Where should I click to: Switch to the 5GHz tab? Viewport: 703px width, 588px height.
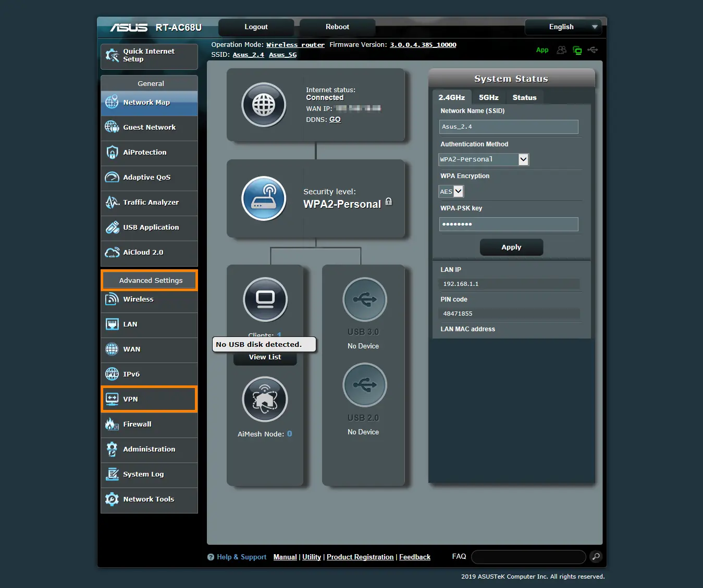tap(489, 97)
